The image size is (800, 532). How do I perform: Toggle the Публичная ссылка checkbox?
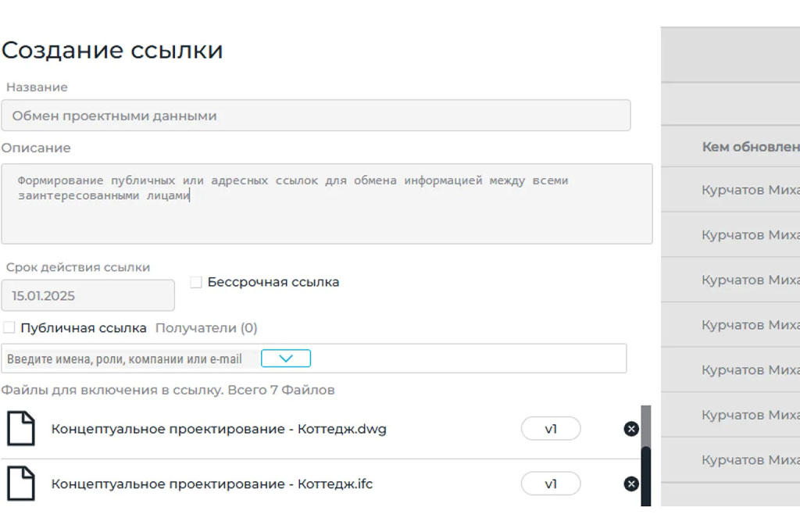(x=9, y=327)
